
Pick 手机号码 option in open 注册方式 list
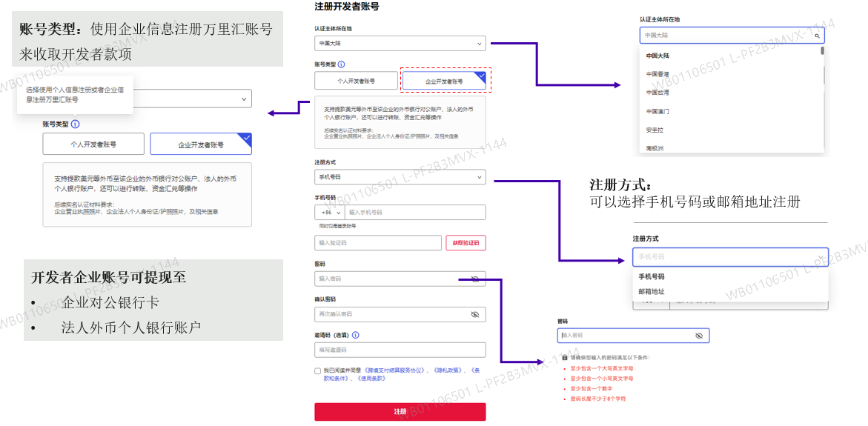pos(652,276)
